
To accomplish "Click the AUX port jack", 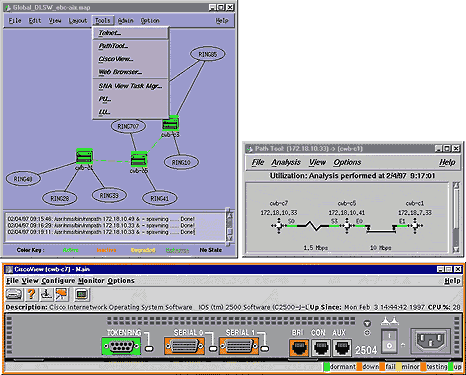I will coord(342,348).
